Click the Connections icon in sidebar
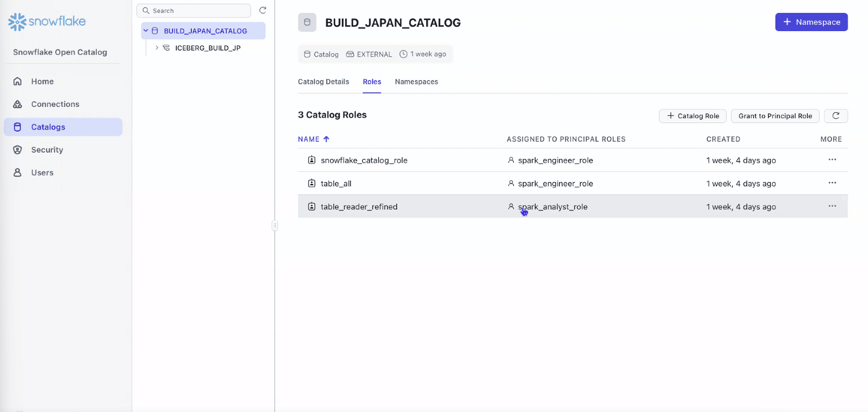Screen dimensions: 868x412 click(x=18, y=104)
